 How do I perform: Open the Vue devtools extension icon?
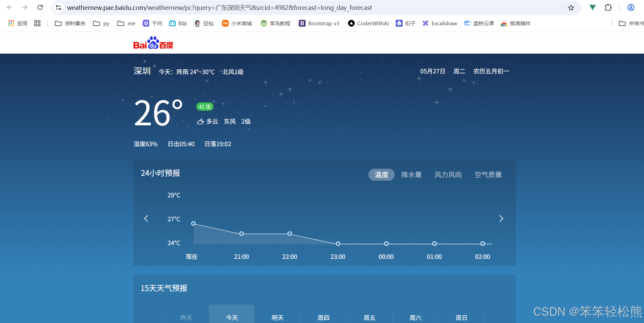pyautogui.click(x=592, y=8)
